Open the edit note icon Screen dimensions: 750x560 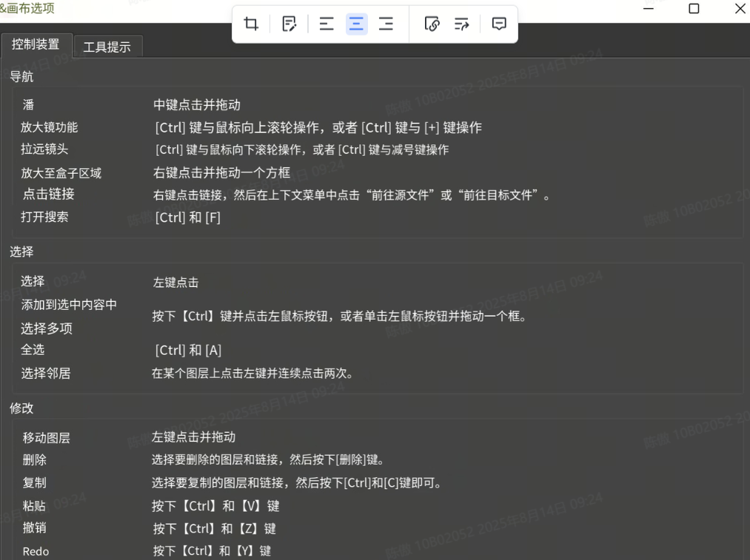pyautogui.click(x=289, y=24)
